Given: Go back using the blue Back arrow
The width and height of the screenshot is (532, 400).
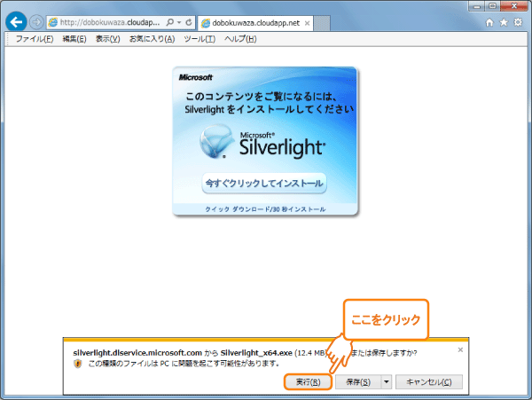Looking at the screenshot, I should coord(16,22).
